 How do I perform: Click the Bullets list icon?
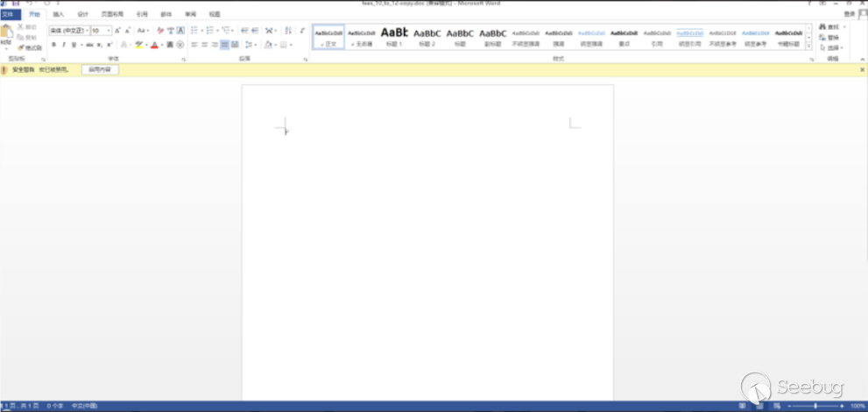tap(194, 31)
